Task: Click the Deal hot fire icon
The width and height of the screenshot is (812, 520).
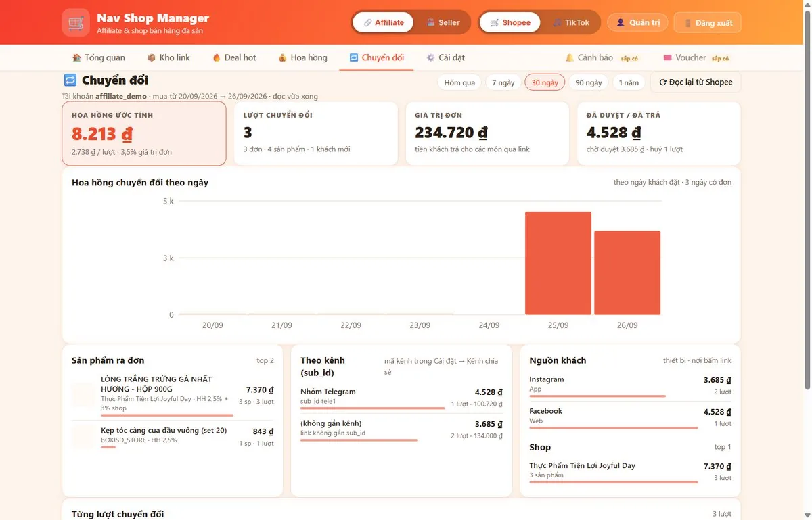Action: pyautogui.click(x=217, y=57)
